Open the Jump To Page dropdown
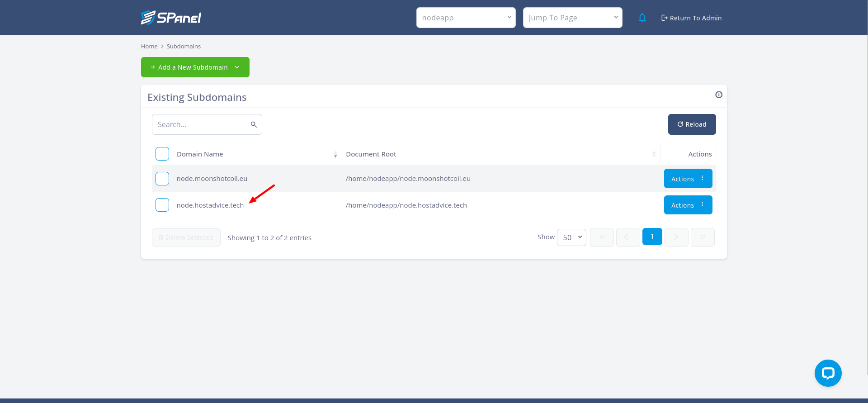Viewport: 868px width, 403px height. (573, 18)
